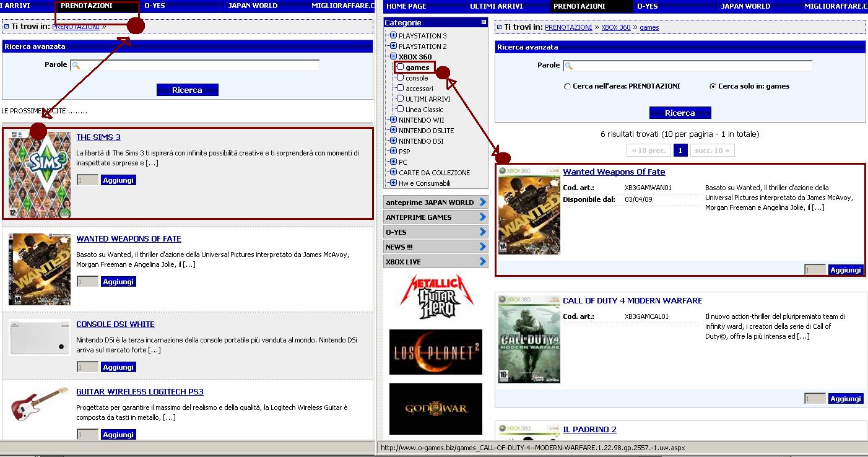
Task: Click the Call of Duty 4 cover thumbnail
Action: point(529,339)
